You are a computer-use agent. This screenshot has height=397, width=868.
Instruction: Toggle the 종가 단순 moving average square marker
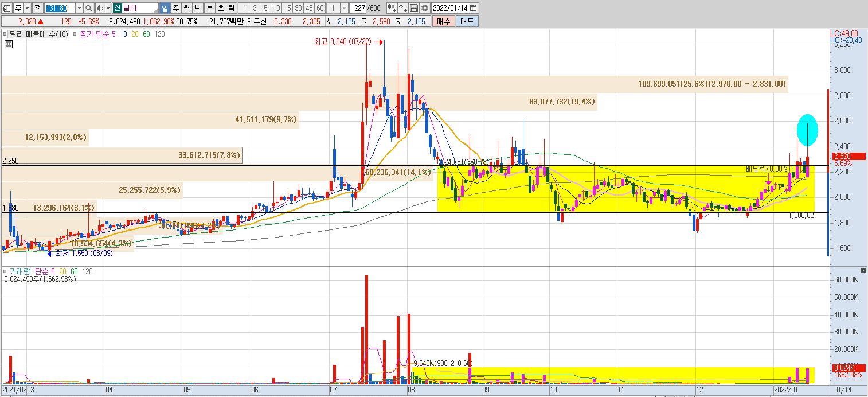(x=75, y=34)
